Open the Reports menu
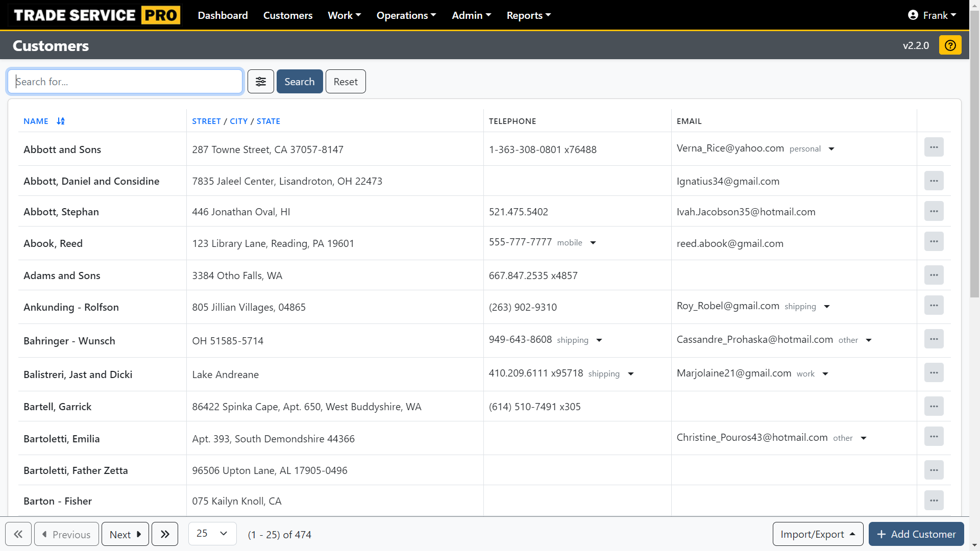 point(528,15)
